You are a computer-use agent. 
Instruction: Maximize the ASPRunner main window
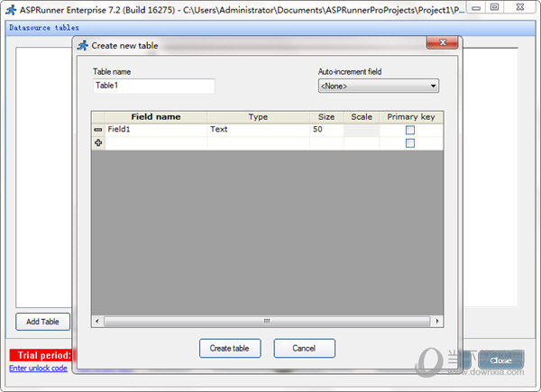494,7
